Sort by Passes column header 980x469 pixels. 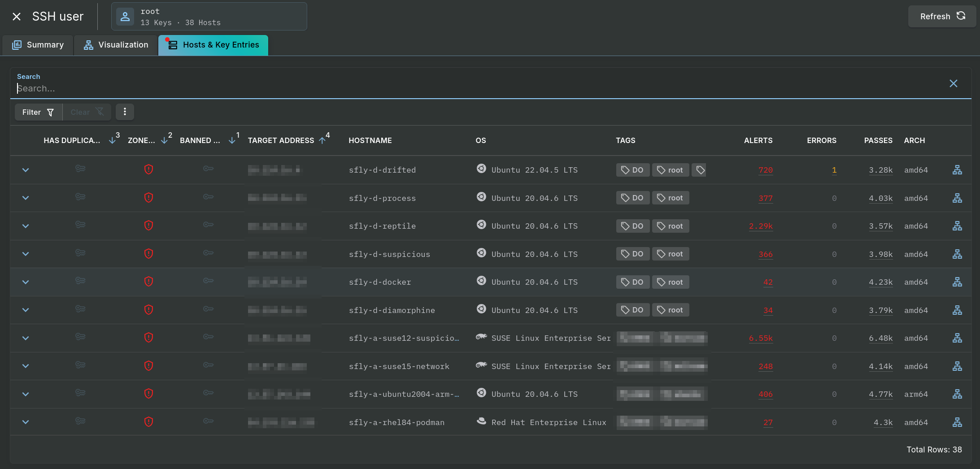pos(878,140)
